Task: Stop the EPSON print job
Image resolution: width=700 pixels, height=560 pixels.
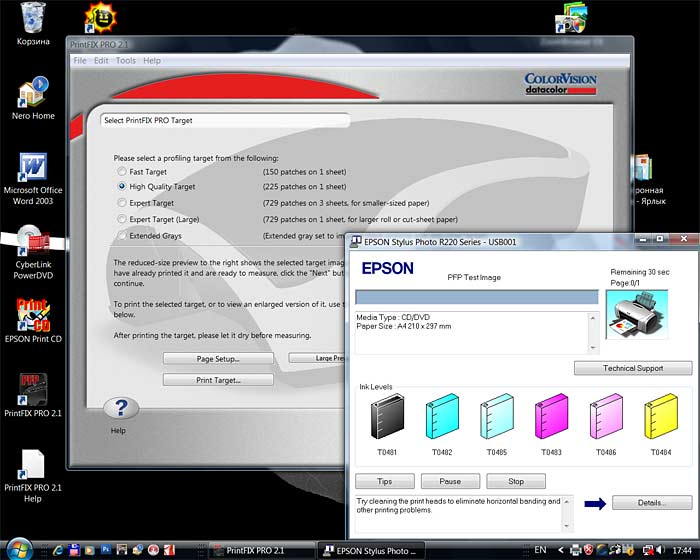Action: click(516, 481)
